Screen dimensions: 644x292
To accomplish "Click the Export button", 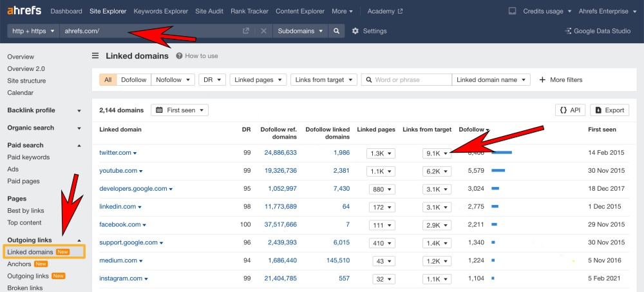I will (x=609, y=110).
